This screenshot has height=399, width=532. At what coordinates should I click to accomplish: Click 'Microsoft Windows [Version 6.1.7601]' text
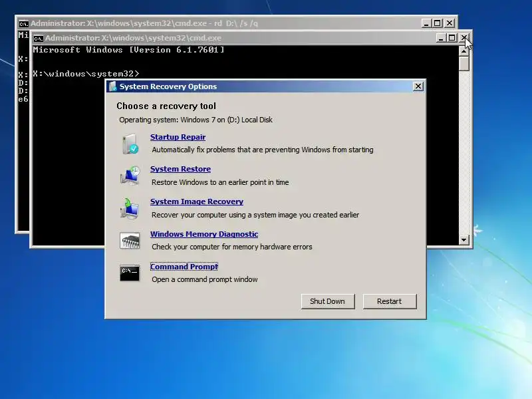point(128,50)
